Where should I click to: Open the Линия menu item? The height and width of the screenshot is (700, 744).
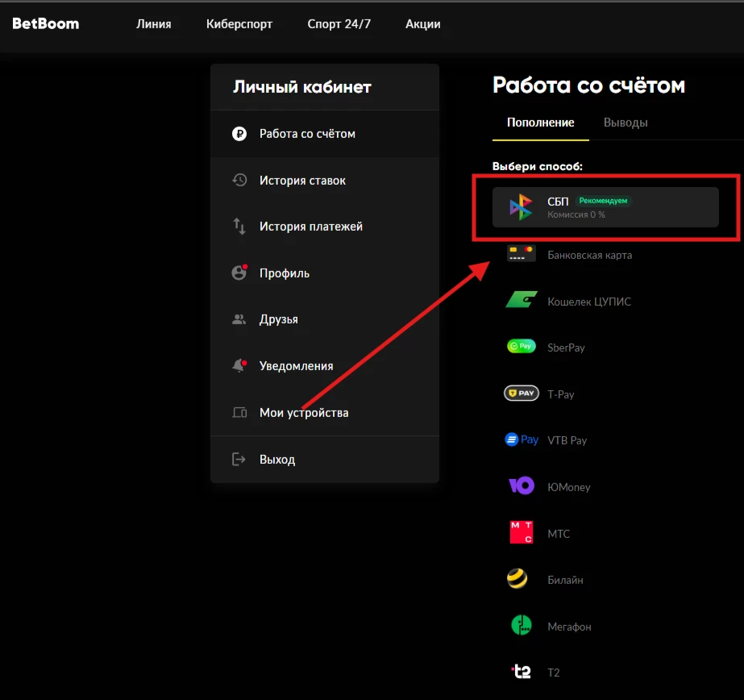(154, 23)
